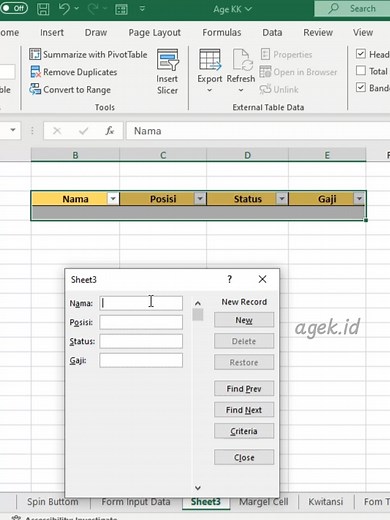This screenshot has height=520, width=390.
Task: Open the Review tab
Action: click(x=318, y=33)
